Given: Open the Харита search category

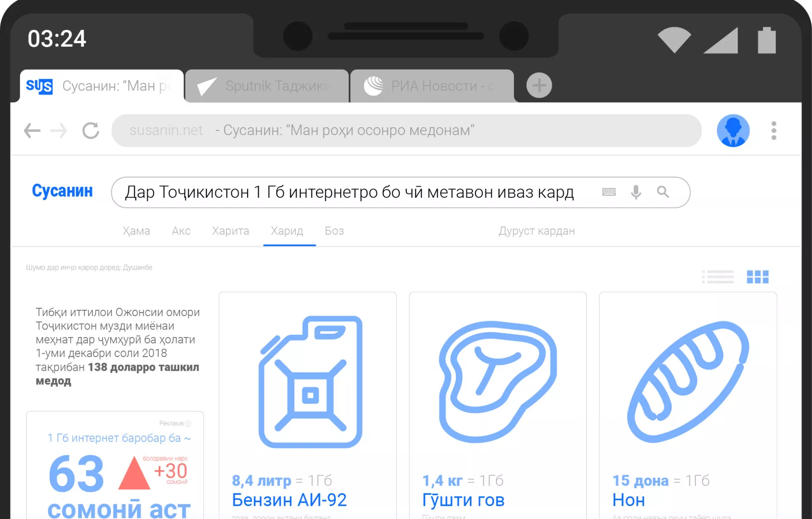Looking at the screenshot, I should coord(230,231).
